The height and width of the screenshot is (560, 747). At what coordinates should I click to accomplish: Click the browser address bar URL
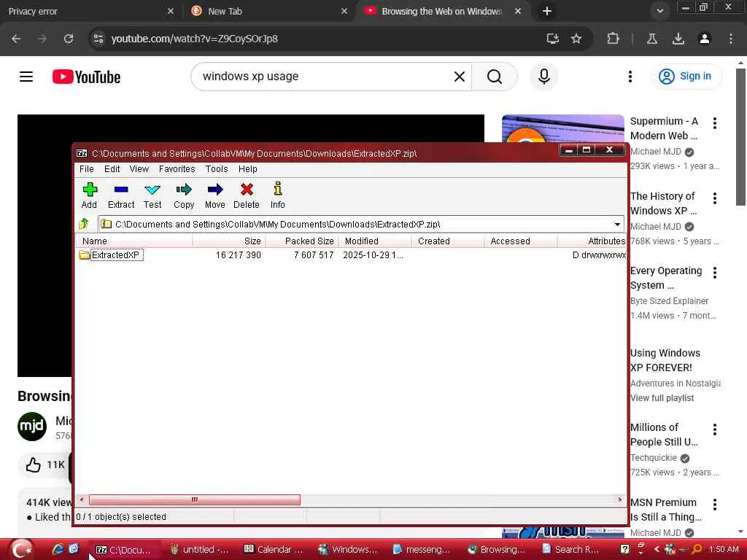click(x=194, y=39)
